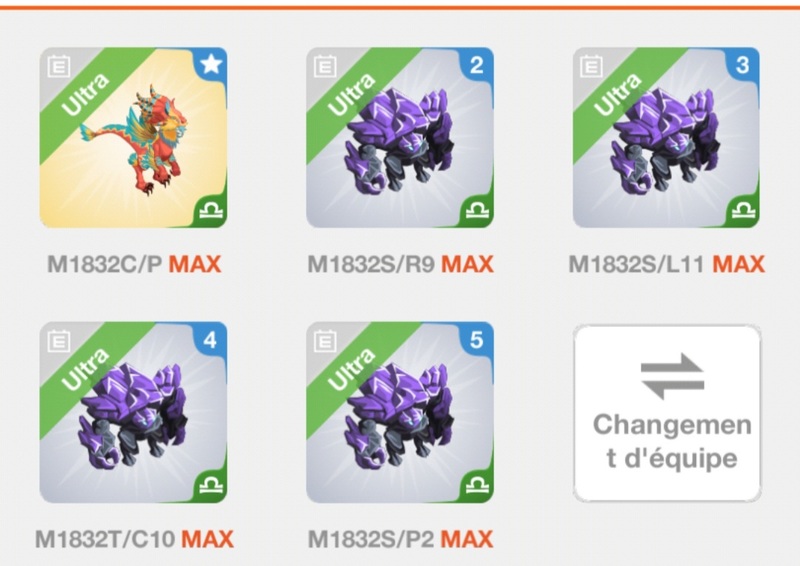Click the Changement d'équipe button

click(x=667, y=413)
